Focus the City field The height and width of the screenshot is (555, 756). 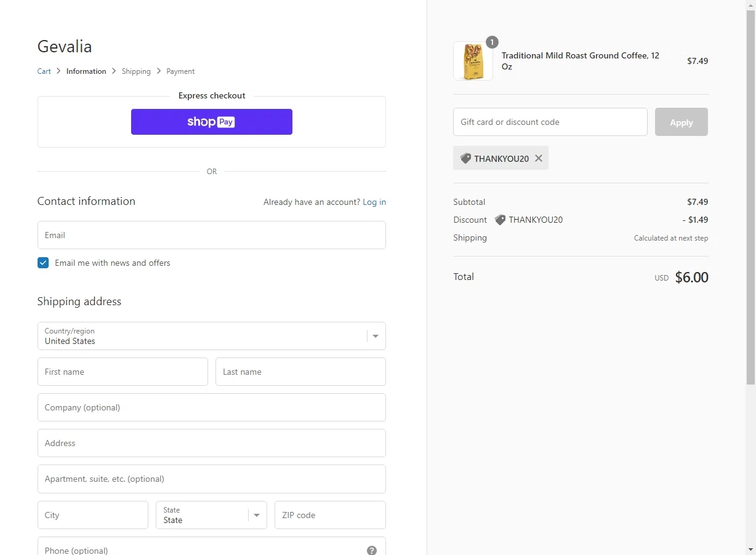[93, 515]
